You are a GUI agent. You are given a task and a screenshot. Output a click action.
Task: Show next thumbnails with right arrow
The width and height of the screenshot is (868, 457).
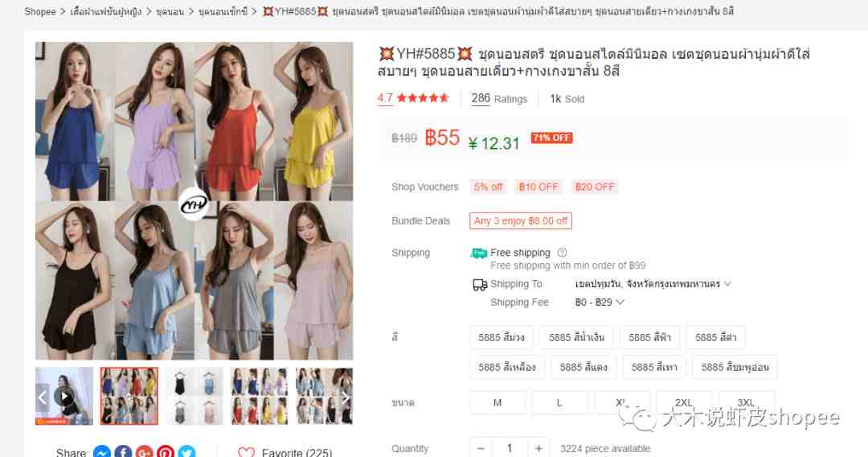(345, 397)
